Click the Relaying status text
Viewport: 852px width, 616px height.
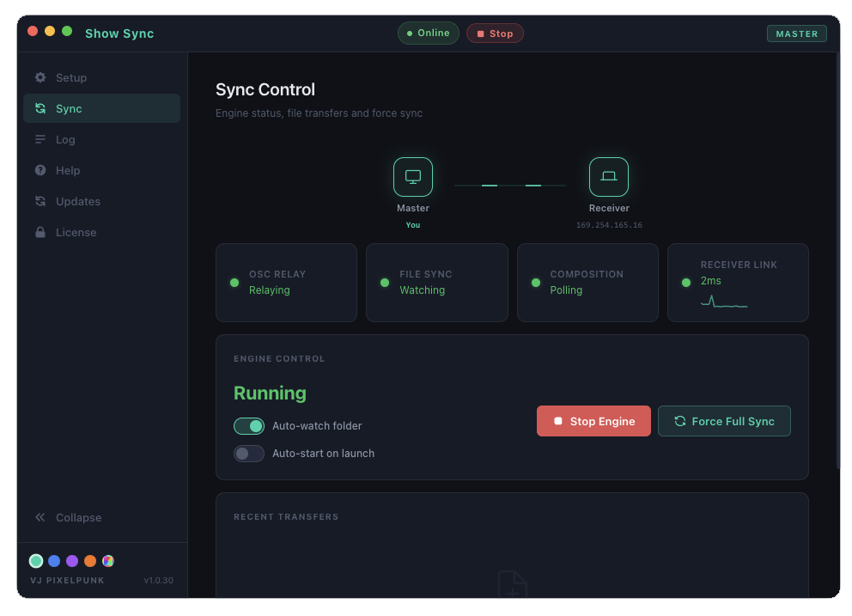(270, 290)
